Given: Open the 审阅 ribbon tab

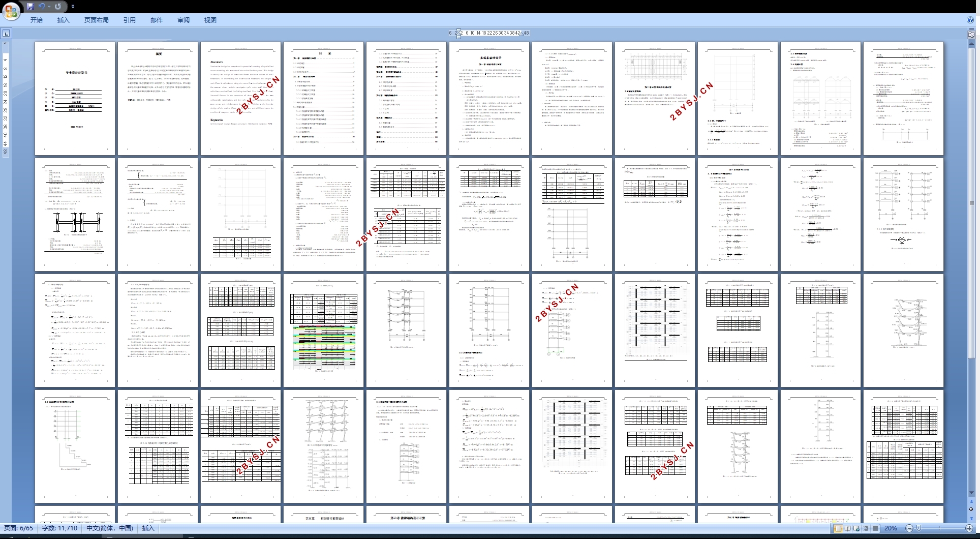Looking at the screenshot, I should point(183,20).
